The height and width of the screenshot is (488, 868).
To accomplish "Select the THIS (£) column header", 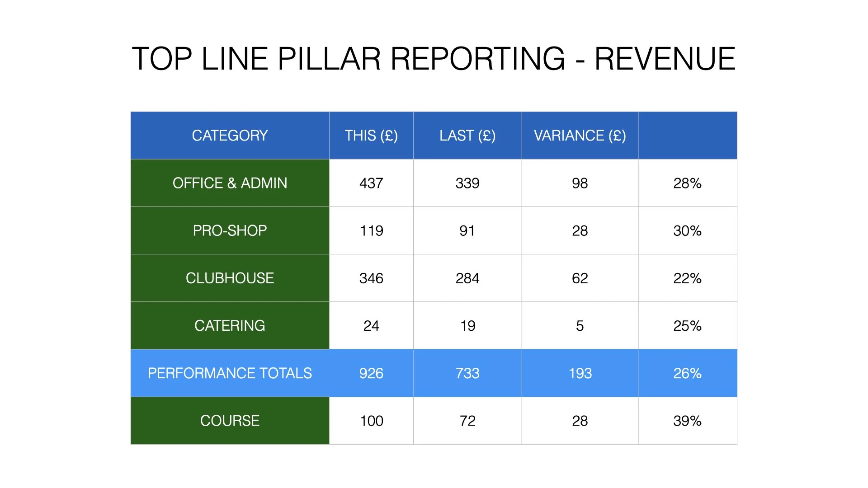I will 371,136.
